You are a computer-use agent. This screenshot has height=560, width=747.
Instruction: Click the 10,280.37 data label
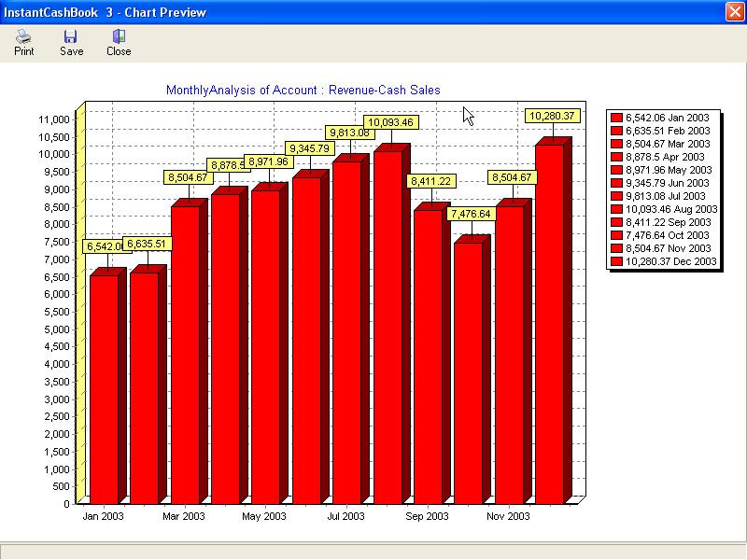click(553, 116)
